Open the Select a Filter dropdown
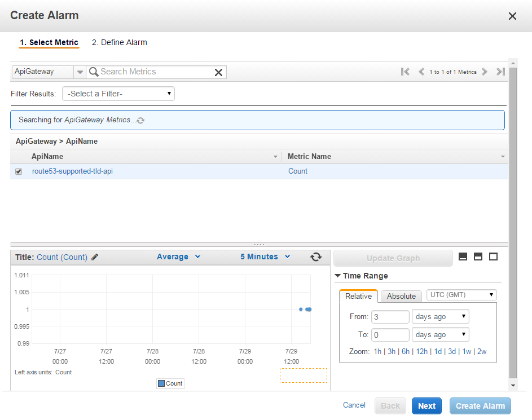 click(118, 94)
